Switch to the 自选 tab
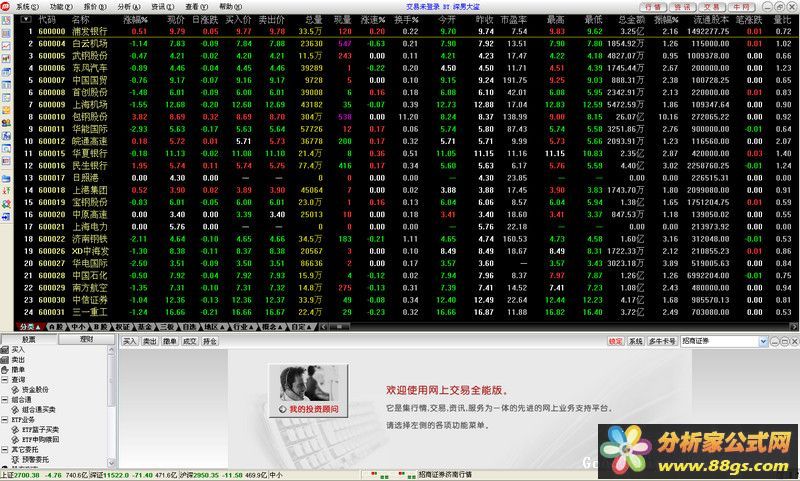Image resolution: width=800 pixels, height=481 pixels. (x=189, y=326)
